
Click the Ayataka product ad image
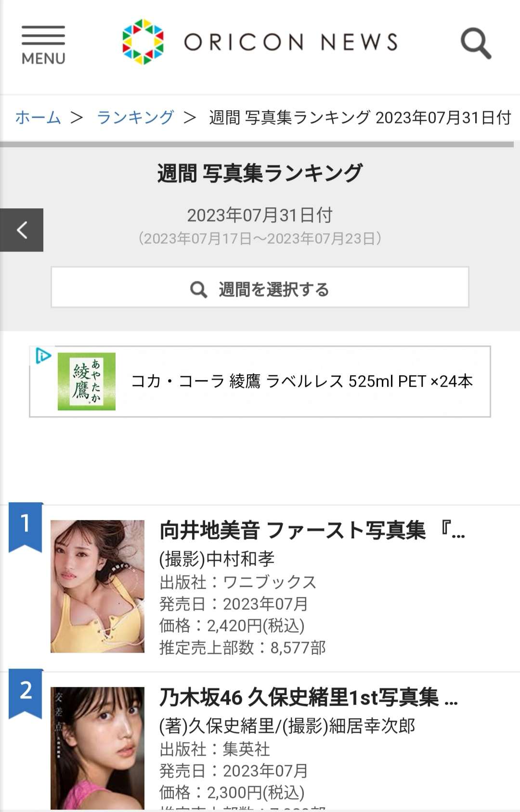(87, 381)
